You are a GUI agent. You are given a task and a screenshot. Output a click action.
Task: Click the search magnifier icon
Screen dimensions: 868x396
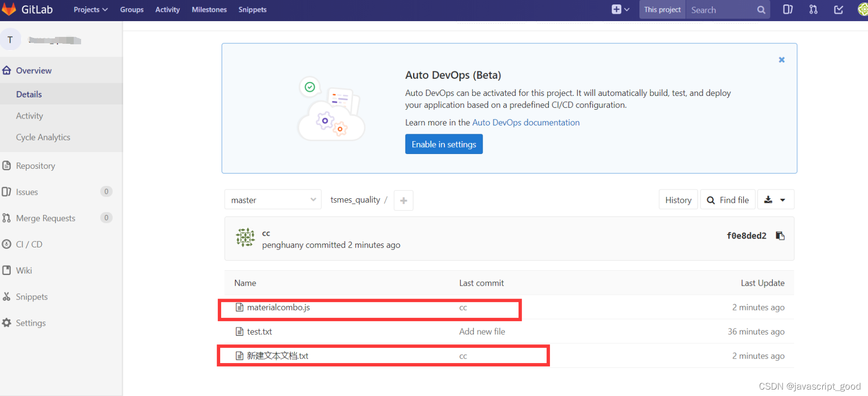click(x=761, y=10)
